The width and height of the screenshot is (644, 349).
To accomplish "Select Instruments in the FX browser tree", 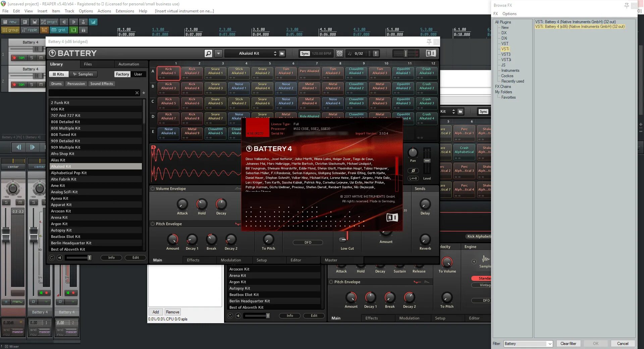I will (x=510, y=70).
